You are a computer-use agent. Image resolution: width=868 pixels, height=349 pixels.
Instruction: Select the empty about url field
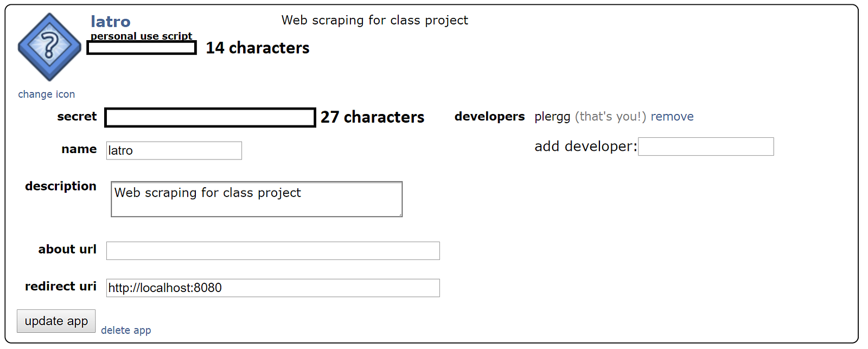[273, 251]
